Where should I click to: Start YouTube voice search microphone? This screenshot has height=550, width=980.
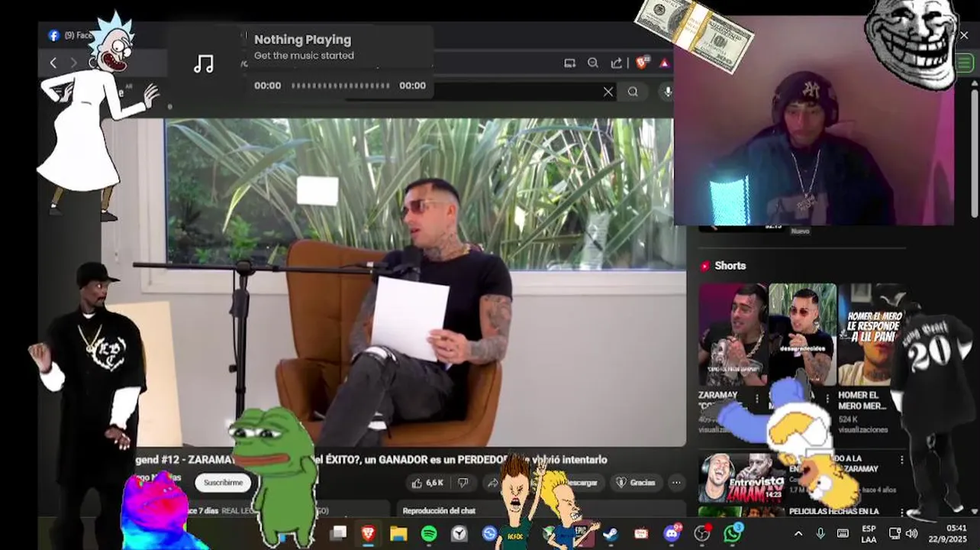[x=667, y=92]
